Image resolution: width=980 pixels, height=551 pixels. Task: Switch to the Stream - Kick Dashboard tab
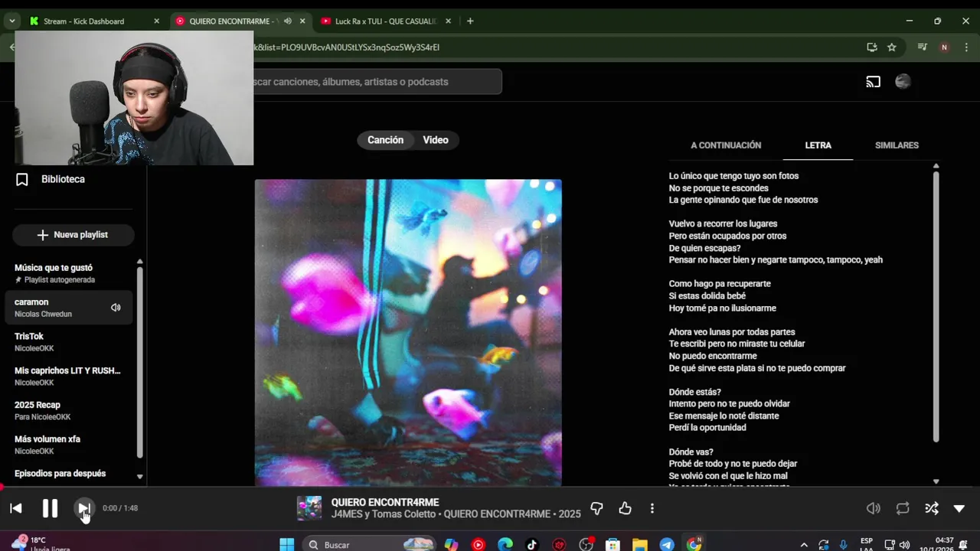pos(84,21)
